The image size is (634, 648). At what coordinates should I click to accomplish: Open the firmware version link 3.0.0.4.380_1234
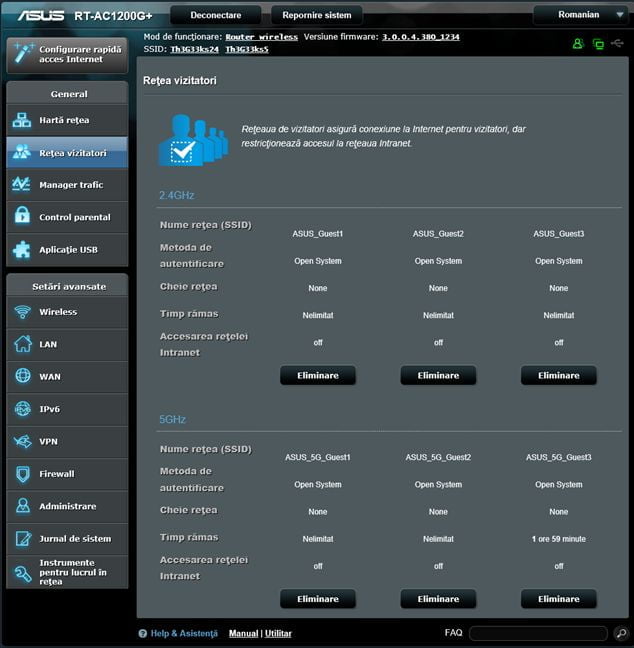[420, 37]
